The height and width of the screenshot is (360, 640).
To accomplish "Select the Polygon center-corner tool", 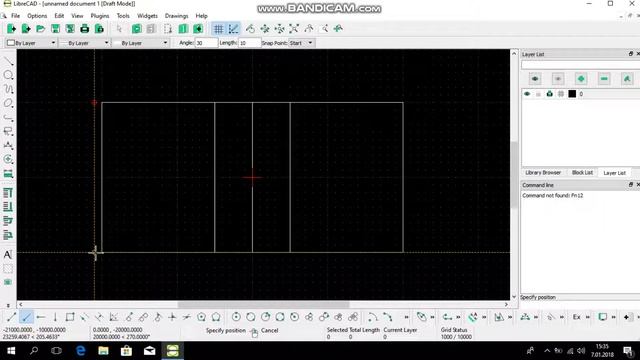I will (201, 317).
